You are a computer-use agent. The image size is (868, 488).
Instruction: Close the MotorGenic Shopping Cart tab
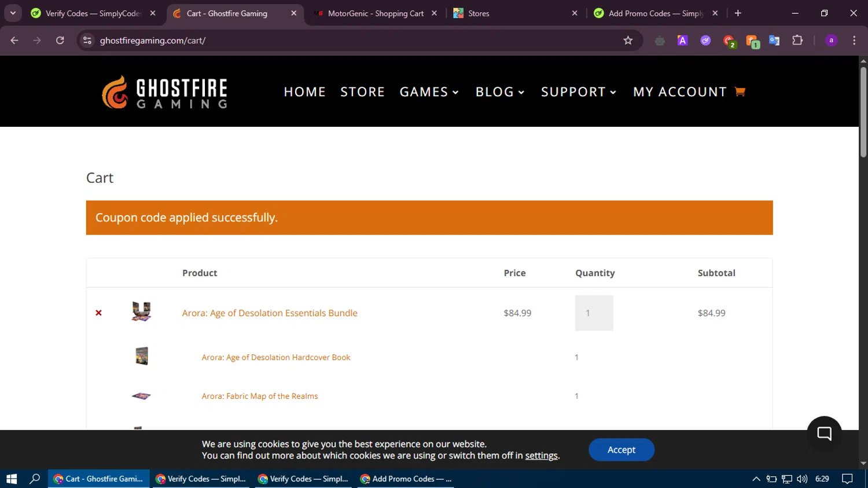coord(434,13)
